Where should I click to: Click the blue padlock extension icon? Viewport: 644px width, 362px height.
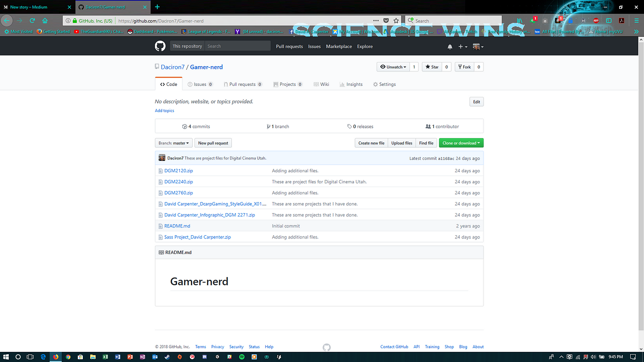(x=571, y=21)
